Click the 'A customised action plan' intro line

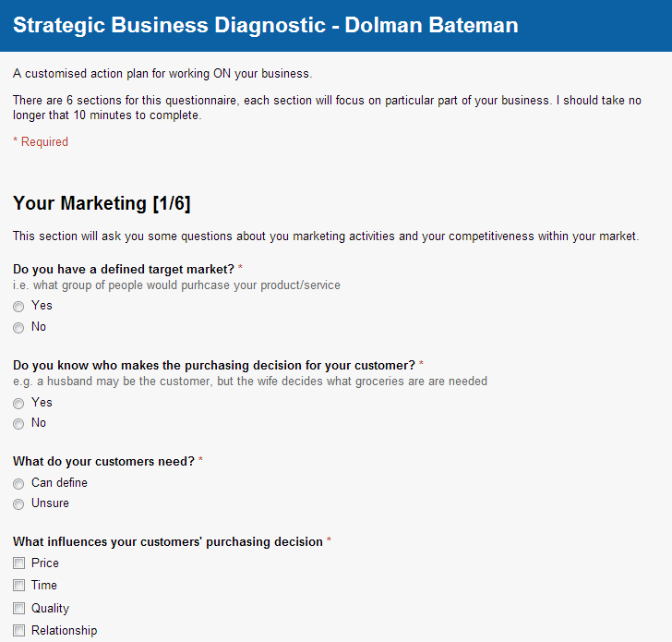162,74
